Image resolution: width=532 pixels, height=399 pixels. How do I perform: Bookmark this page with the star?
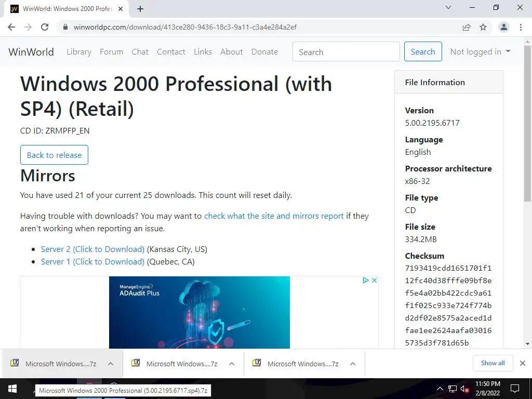[483, 27]
